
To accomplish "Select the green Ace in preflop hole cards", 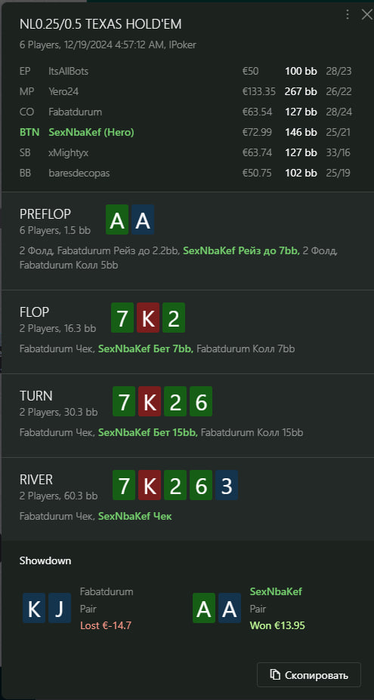I will (117, 220).
